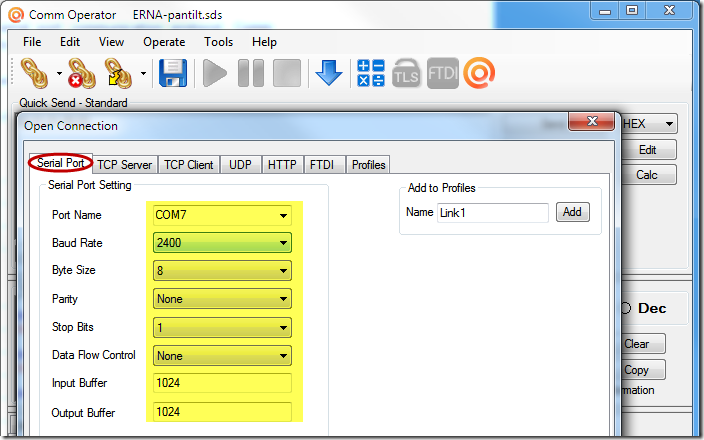
Task: Click the Calc button in main window
Action: pyautogui.click(x=648, y=175)
